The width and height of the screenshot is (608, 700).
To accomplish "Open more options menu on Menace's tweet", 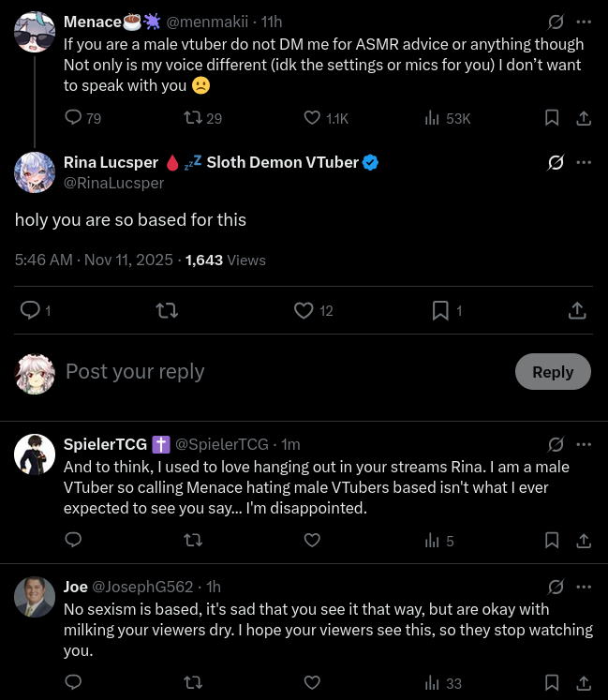I will (x=584, y=22).
